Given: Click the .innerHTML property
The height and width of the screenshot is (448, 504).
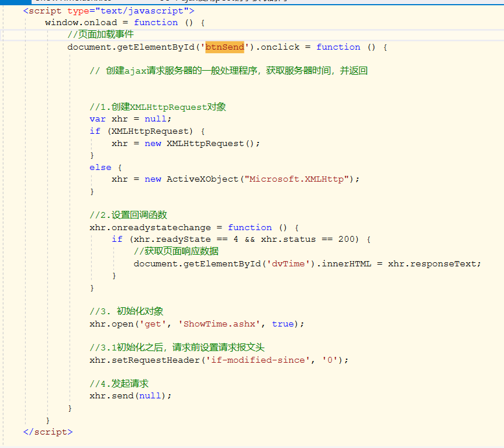Looking at the screenshot, I should pyautogui.click(x=344, y=264).
